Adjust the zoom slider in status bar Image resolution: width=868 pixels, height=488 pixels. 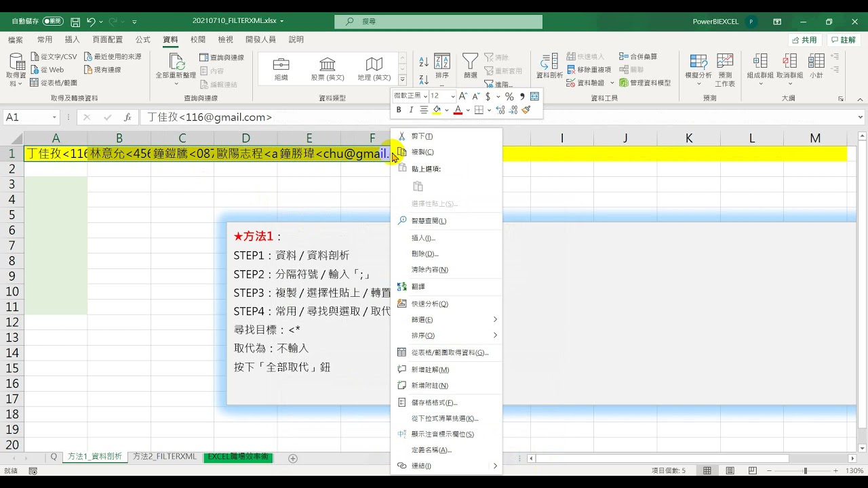click(x=805, y=470)
